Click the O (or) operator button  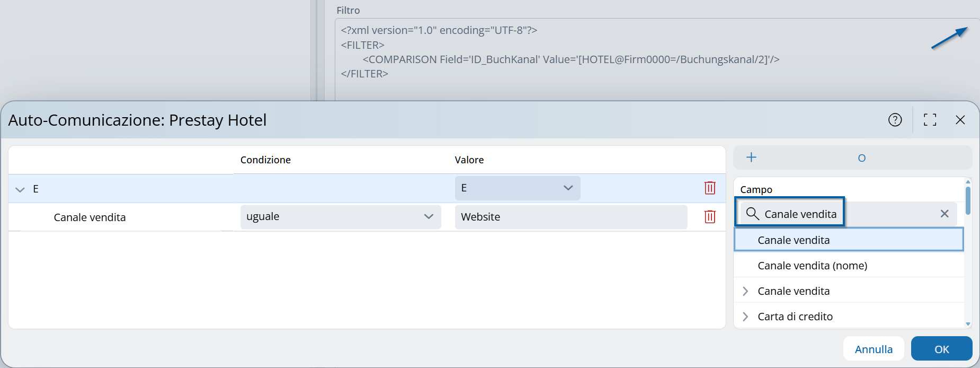pos(861,158)
